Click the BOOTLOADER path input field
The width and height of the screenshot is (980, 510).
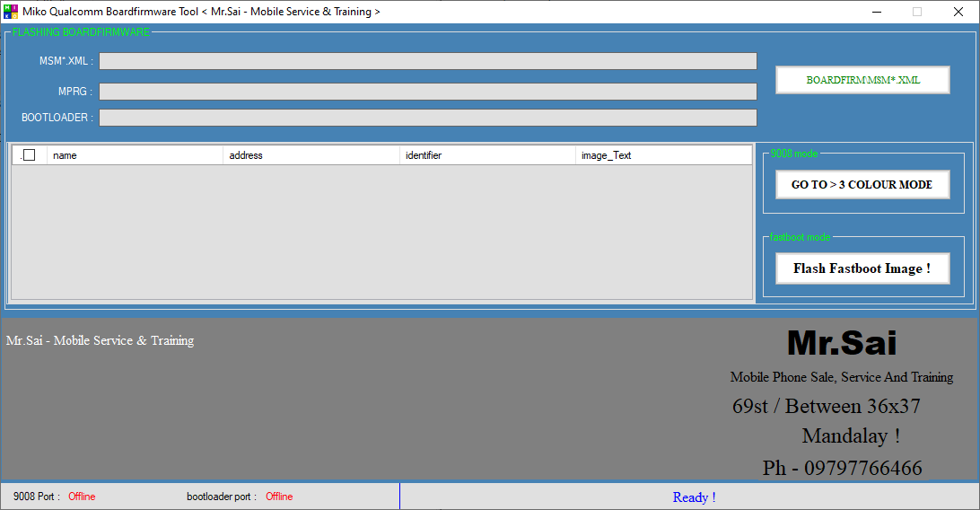428,118
